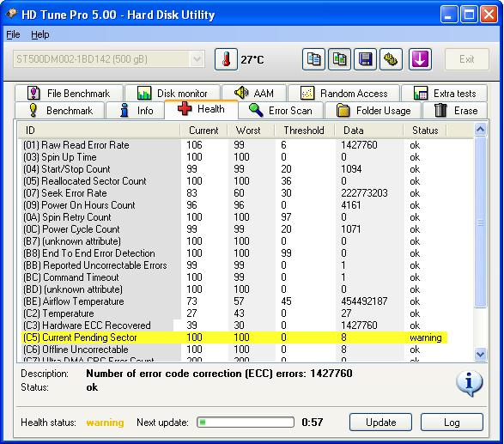This screenshot has height=444, width=504.
Task: Click the Update button
Action: (380, 423)
